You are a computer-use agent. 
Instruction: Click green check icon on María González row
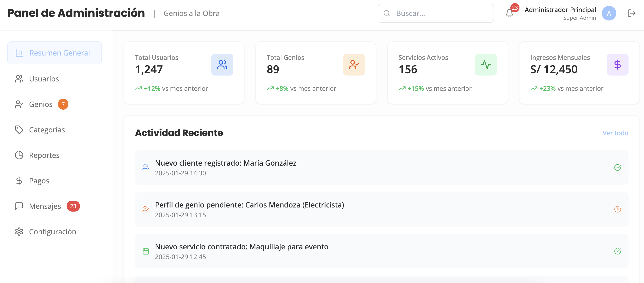click(617, 167)
